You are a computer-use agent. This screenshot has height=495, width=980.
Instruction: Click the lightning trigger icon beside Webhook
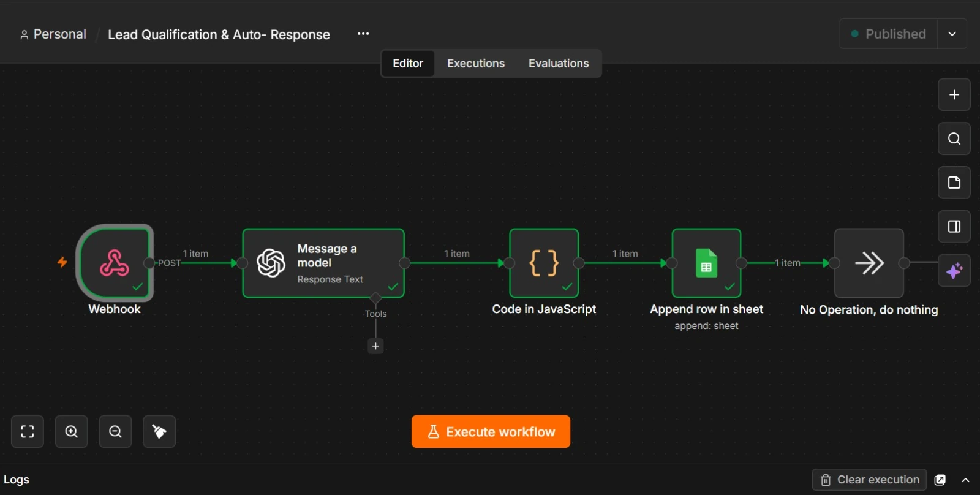coord(62,262)
